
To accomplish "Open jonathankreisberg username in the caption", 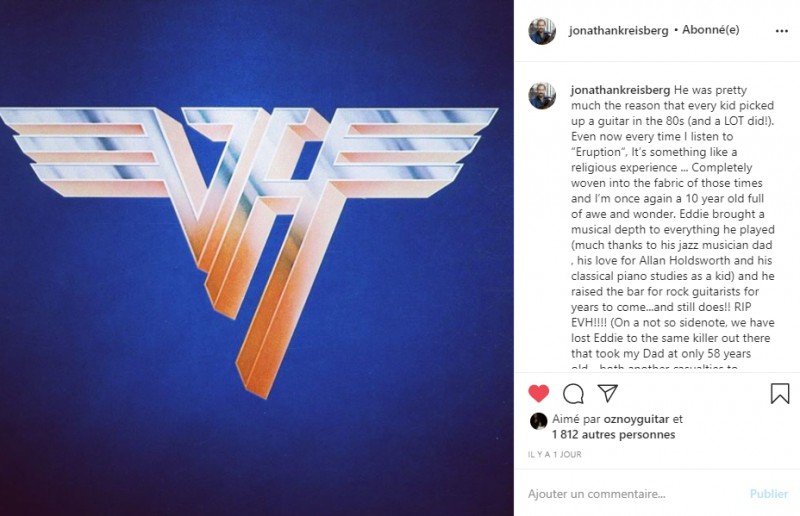I will (x=620, y=90).
